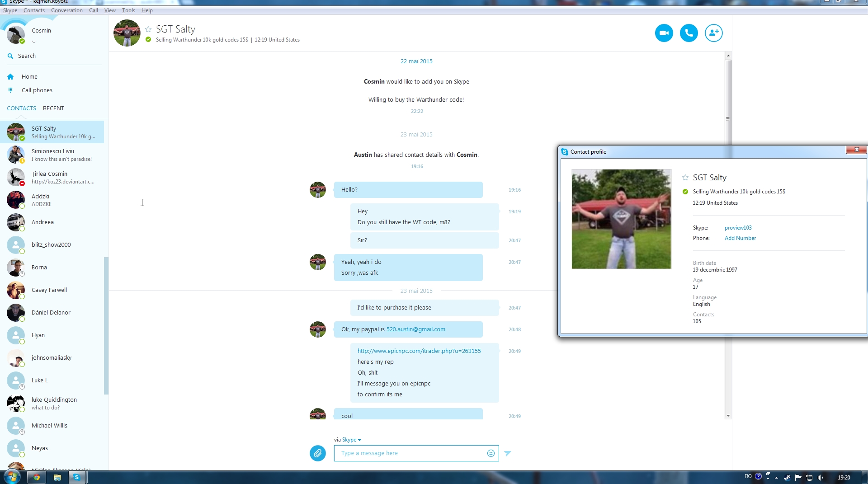Click the send message arrow icon
Screen dimensions: 868x484
pos(508,453)
